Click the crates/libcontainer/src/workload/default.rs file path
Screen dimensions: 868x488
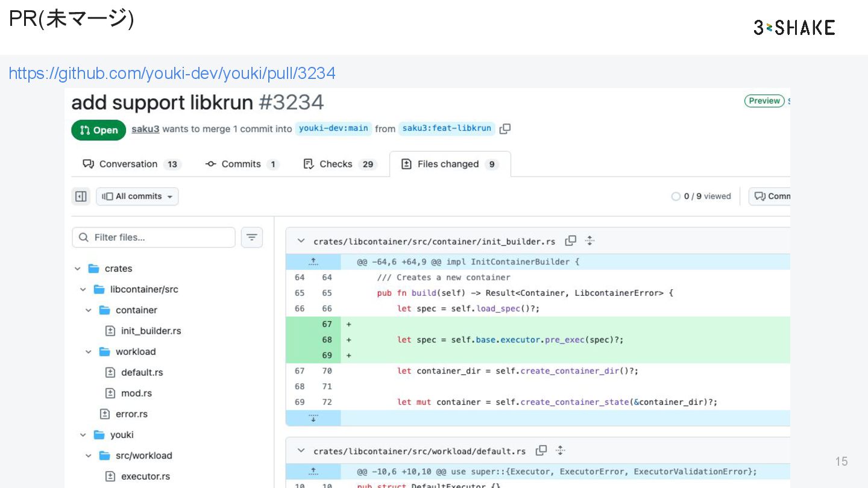tap(420, 451)
